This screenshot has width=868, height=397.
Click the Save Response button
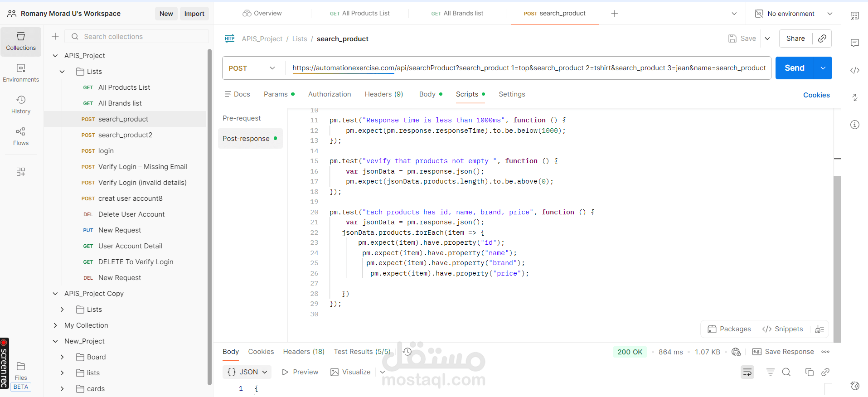coord(783,352)
